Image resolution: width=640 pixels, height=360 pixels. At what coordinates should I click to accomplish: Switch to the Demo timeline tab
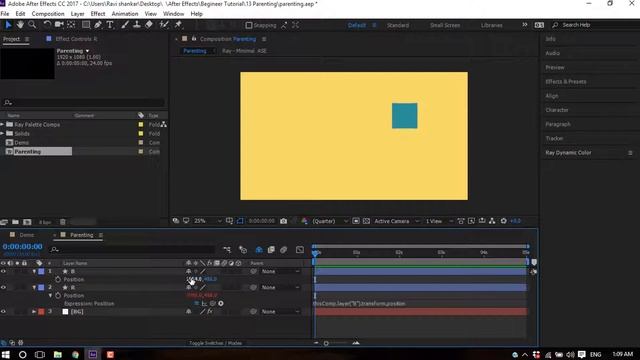[x=27, y=235]
